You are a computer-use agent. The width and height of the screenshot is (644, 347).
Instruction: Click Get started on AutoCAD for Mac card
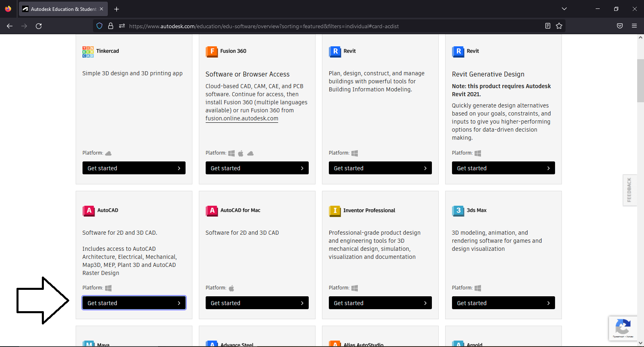[257, 303]
